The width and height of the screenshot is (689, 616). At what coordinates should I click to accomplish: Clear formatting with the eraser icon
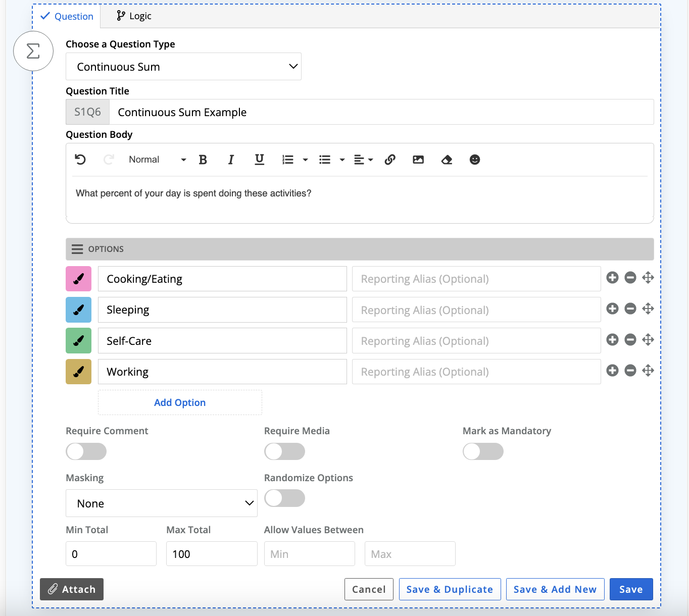(447, 160)
